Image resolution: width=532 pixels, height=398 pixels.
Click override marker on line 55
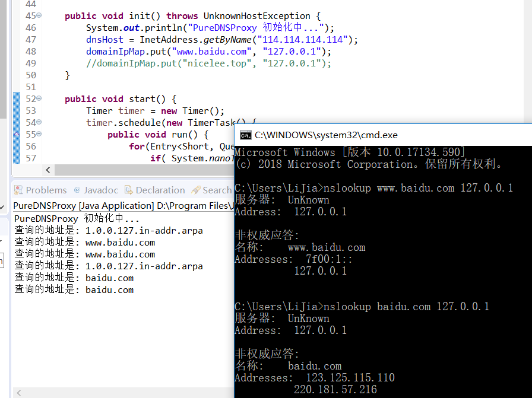point(16,135)
